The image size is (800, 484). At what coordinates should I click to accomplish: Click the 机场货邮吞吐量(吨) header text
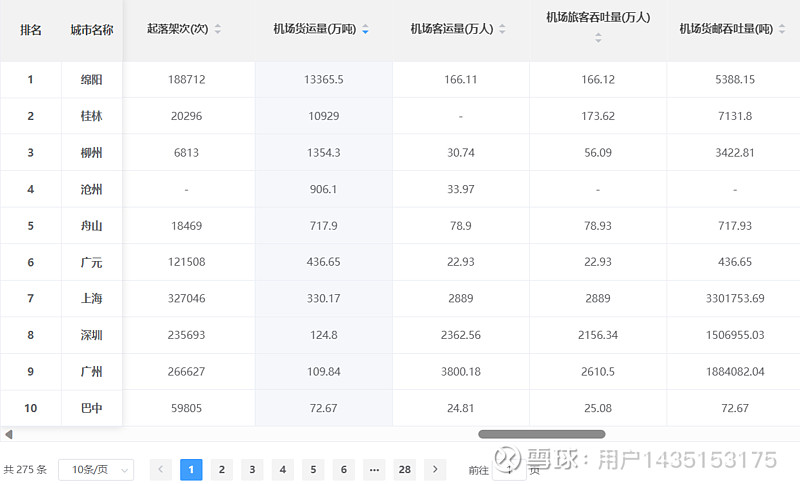click(x=726, y=29)
